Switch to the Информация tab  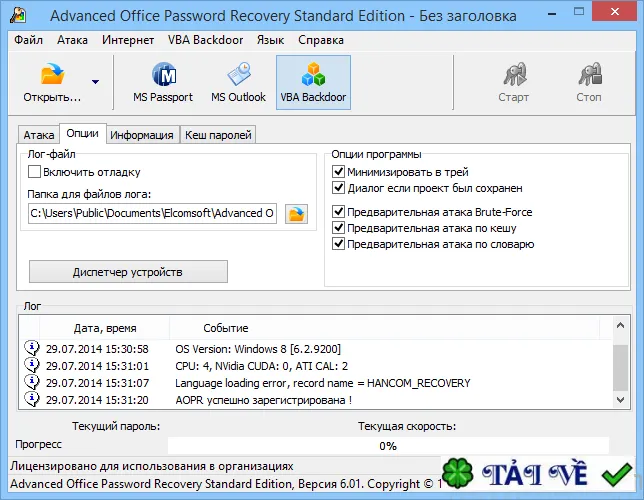click(142, 135)
